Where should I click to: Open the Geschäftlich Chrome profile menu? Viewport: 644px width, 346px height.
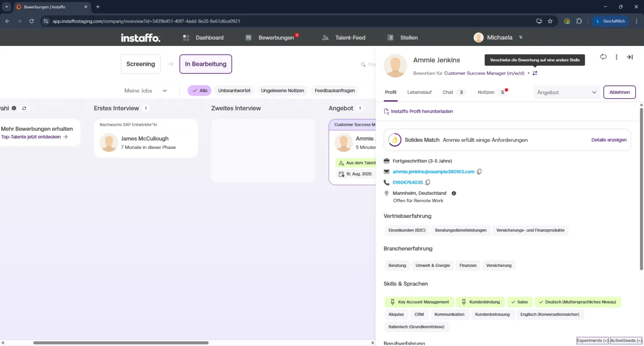(x=610, y=21)
